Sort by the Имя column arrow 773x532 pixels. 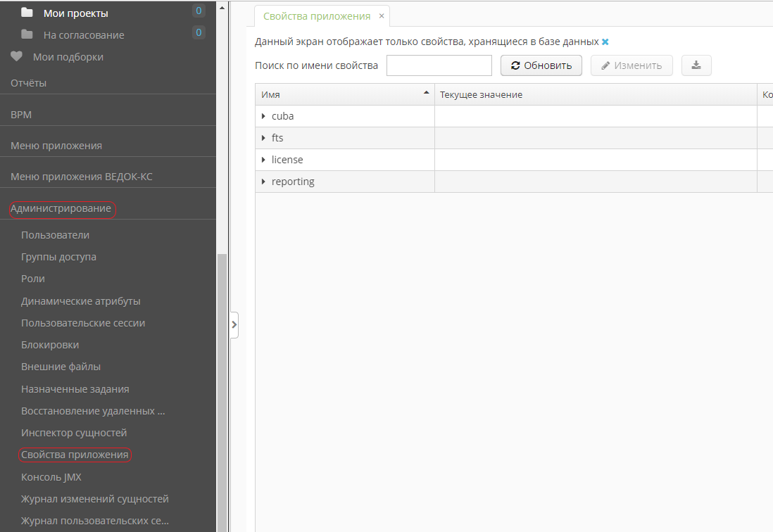(425, 93)
